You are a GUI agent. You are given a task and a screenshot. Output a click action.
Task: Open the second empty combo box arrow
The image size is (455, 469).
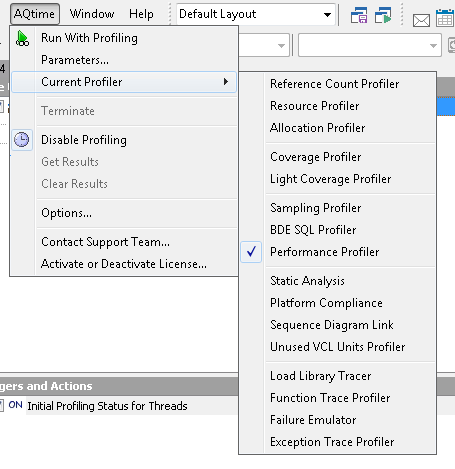point(433,46)
